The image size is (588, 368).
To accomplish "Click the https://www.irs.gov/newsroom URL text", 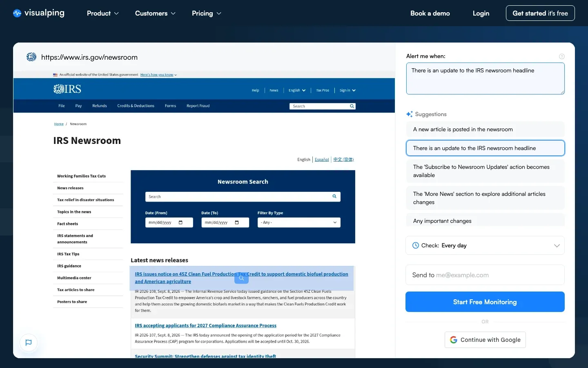I will [89, 57].
